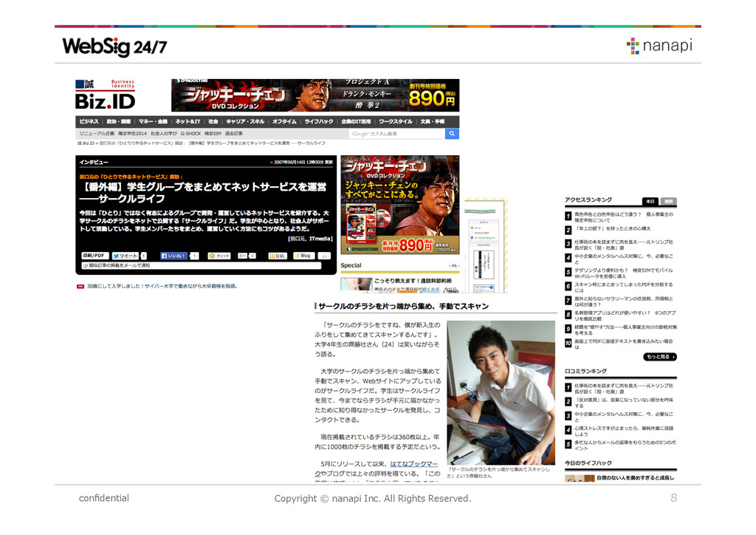The height and width of the screenshot is (535, 756).
Task: Click the WebSig 24/7 logo
Action: [x=114, y=47]
